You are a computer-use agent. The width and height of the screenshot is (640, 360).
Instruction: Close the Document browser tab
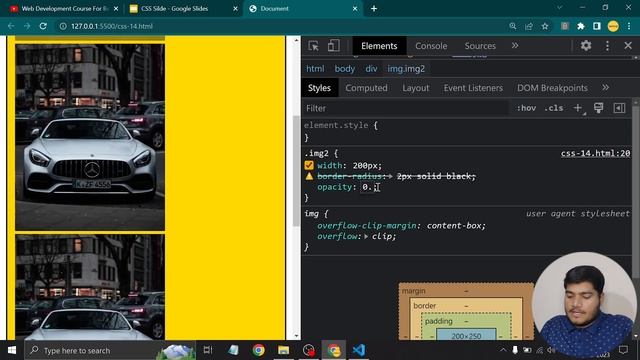355,9
